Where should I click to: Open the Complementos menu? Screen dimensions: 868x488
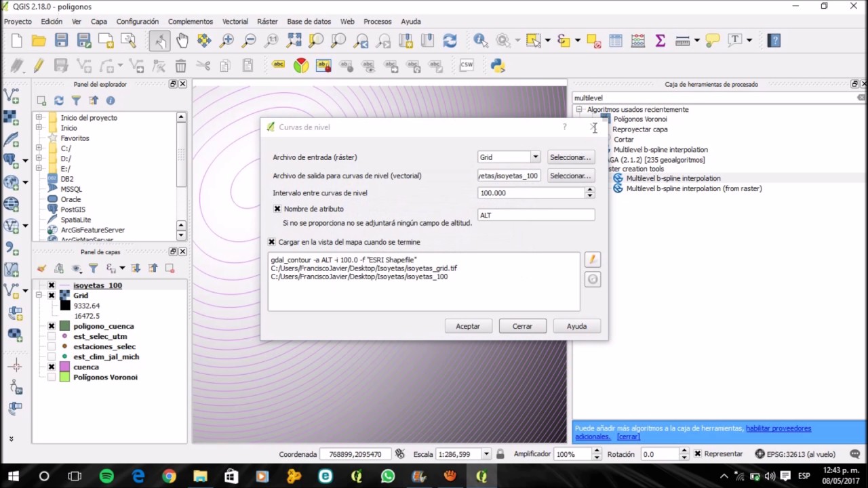pyautogui.click(x=191, y=22)
